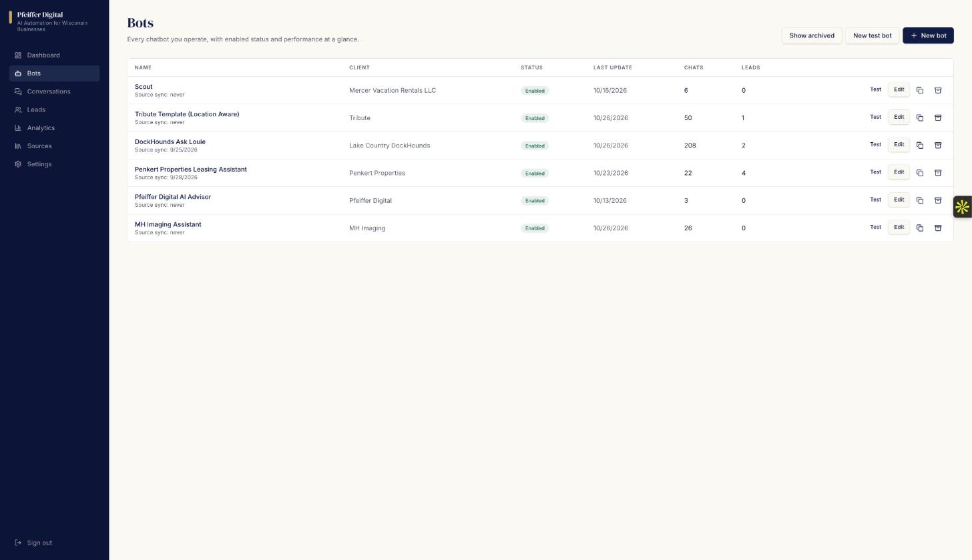
Task: Duplicate the Scout bot
Action: (x=920, y=90)
